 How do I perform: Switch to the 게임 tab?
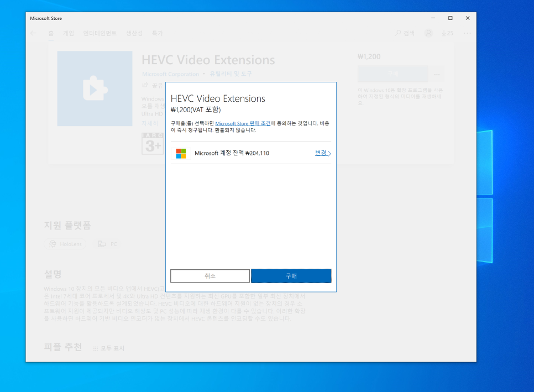pos(69,33)
